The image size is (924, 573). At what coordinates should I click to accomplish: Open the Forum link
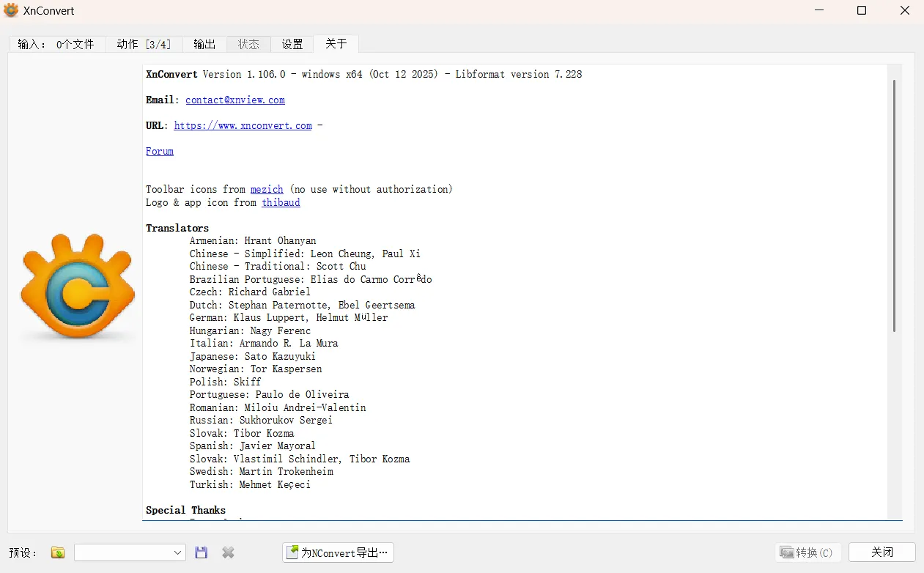[159, 151]
